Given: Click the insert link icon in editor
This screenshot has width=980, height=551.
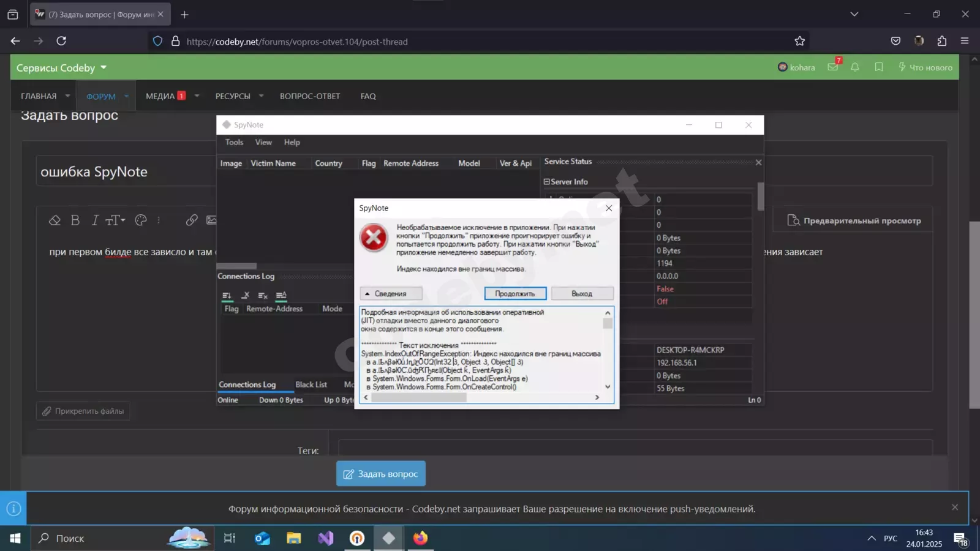Looking at the screenshot, I should coord(192,220).
